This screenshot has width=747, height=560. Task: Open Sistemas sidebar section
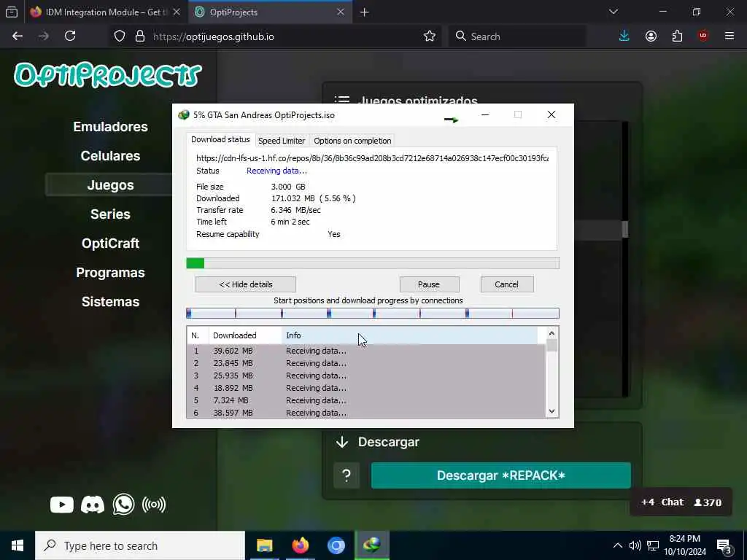(x=111, y=301)
